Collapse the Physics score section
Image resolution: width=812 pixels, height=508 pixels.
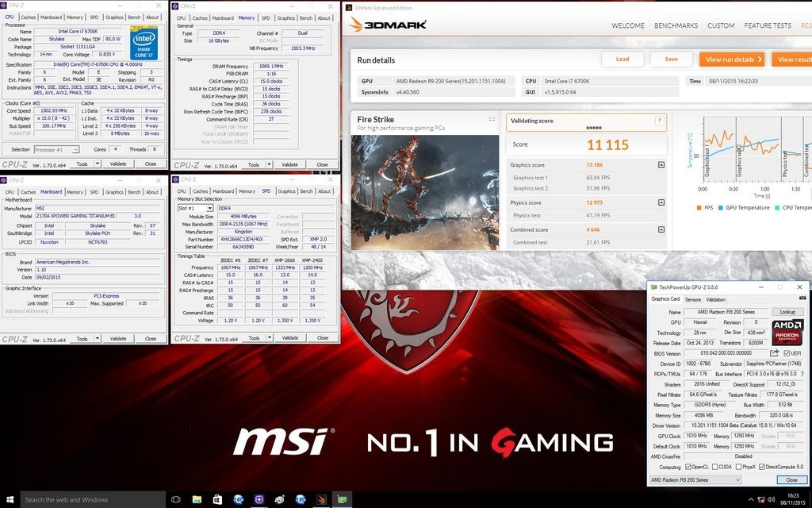coord(661,202)
